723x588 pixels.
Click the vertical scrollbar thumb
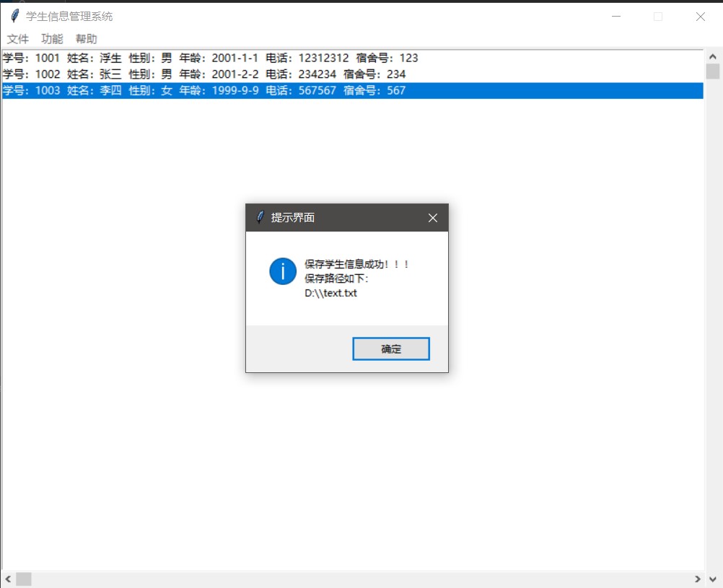tap(713, 71)
